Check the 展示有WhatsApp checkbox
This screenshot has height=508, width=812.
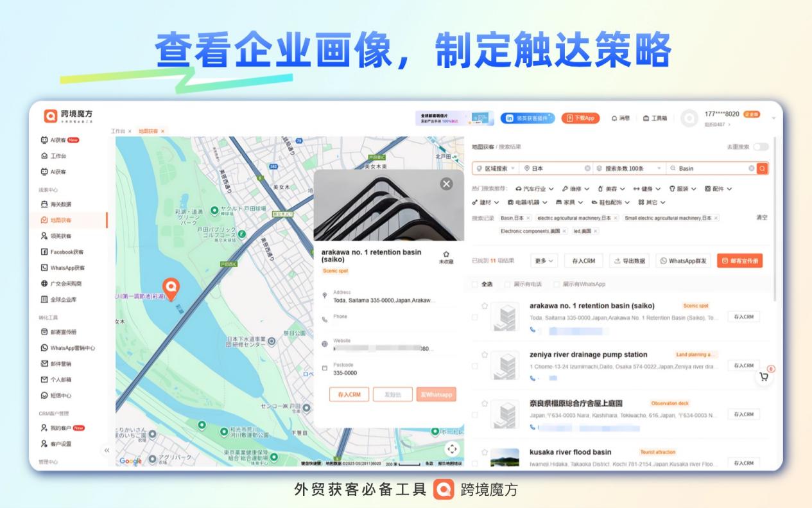pos(557,284)
